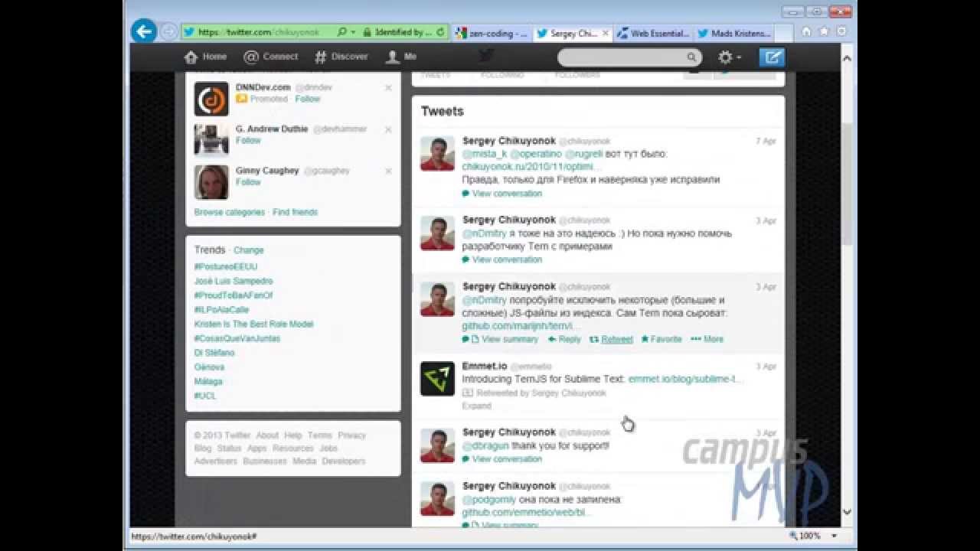Screen dimensions: 980x551
Task: Switch to the Web Essentials browser tab
Action: coord(653,34)
